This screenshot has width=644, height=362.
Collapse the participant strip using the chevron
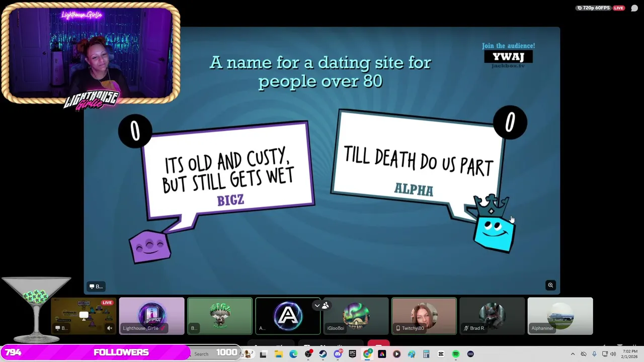coord(317,305)
